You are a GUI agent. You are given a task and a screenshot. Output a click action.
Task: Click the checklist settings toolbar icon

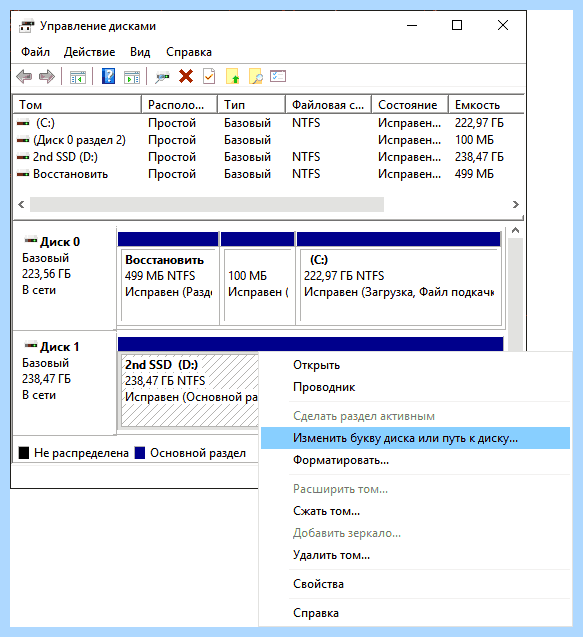click(x=278, y=76)
